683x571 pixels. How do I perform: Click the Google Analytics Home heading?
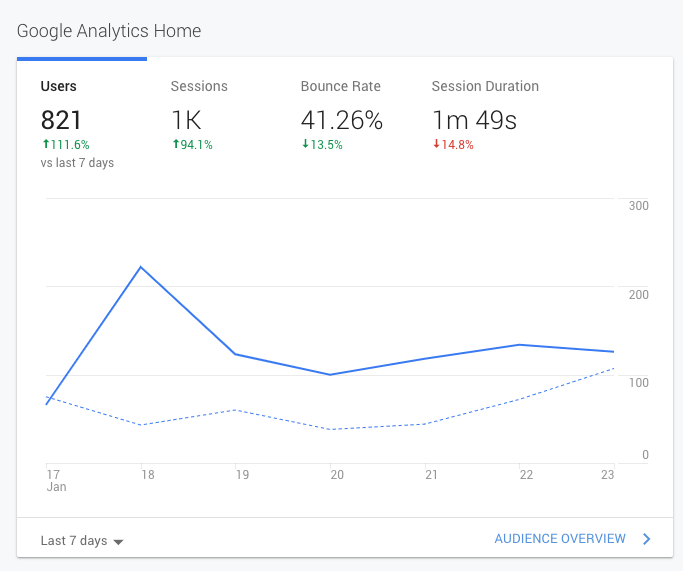(109, 31)
